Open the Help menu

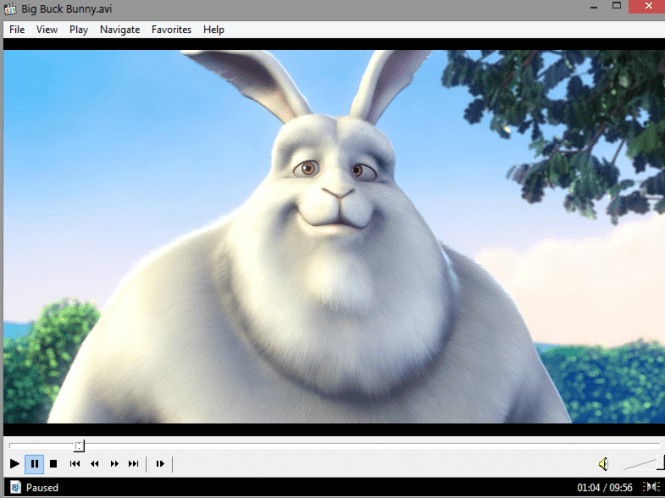(214, 30)
